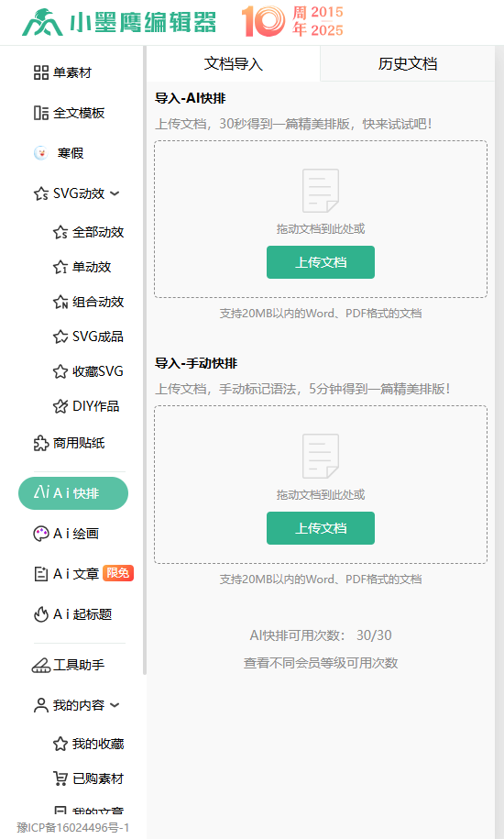Click the Ai绘画 palette icon
This screenshot has height=839, width=504.
pos(41,534)
